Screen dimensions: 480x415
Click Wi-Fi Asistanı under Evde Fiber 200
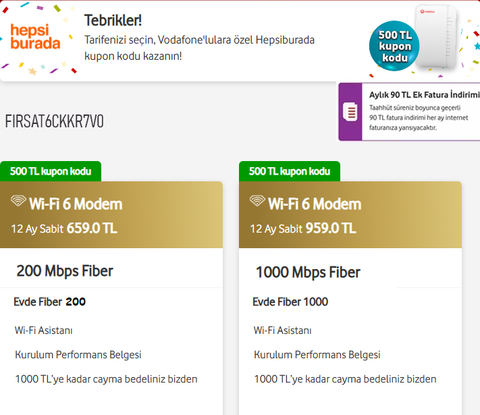click(x=44, y=330)
